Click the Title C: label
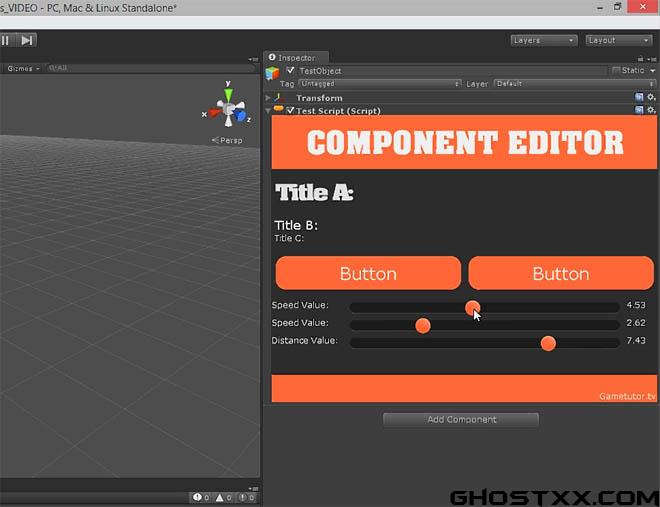The image size is (660, 507). pyautogui.click(x=289, y=238)
